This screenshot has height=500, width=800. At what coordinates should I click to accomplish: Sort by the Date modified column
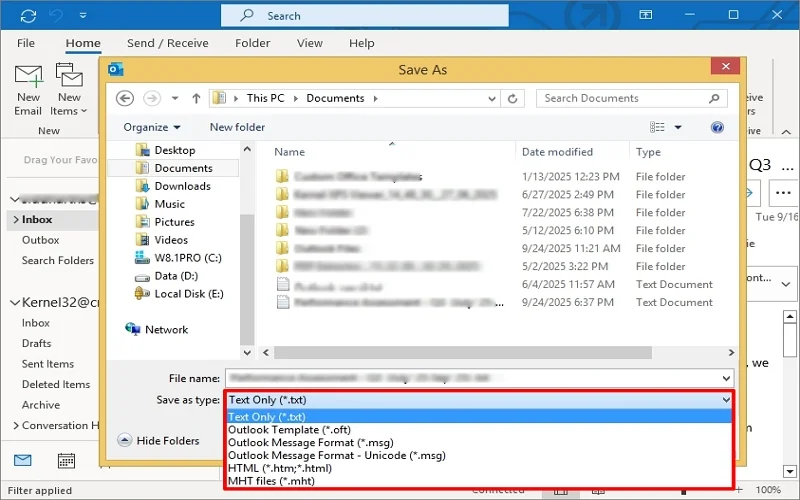pos(557,152)
